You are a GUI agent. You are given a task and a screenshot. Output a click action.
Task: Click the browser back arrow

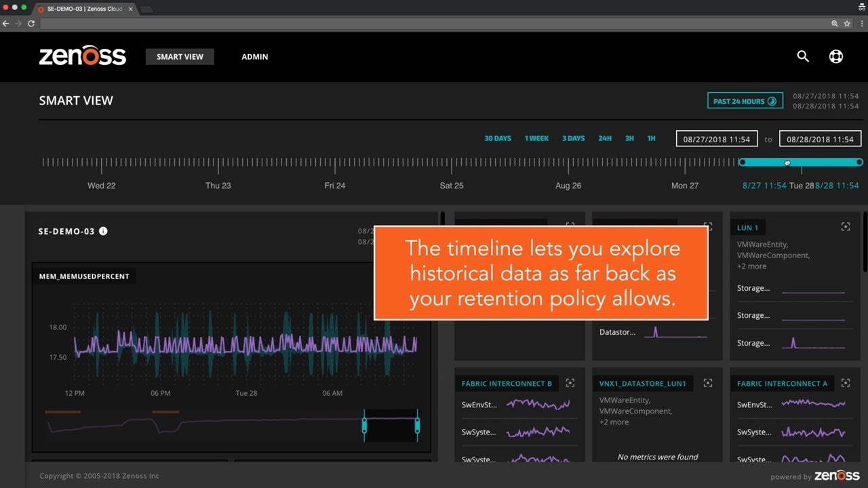[x=6, y=23]
